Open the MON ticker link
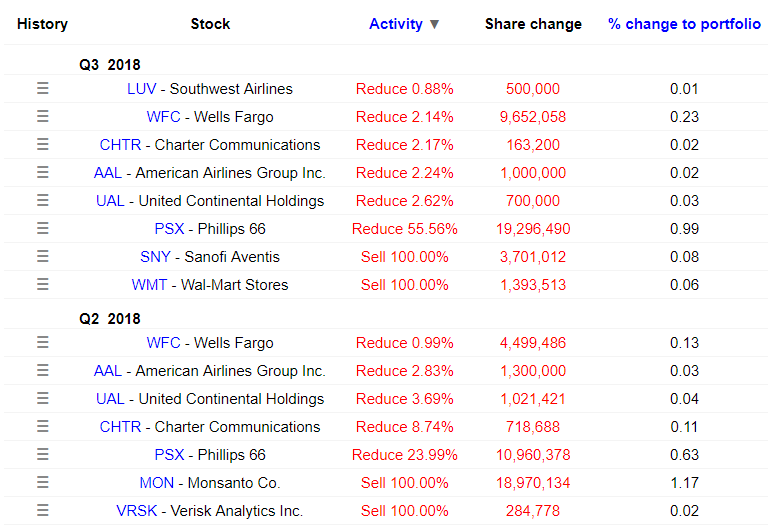The height and width of the screenshot is (529, 768). 156,482
